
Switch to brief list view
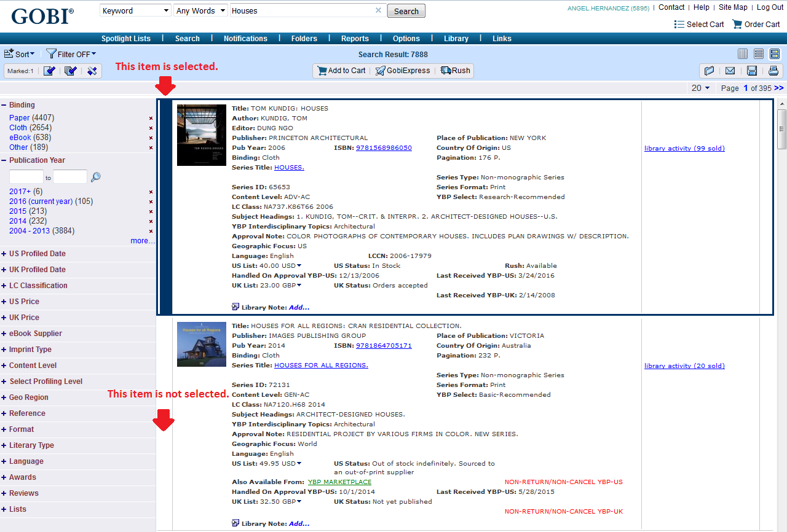pyautogui.click(x=759, y=54)
